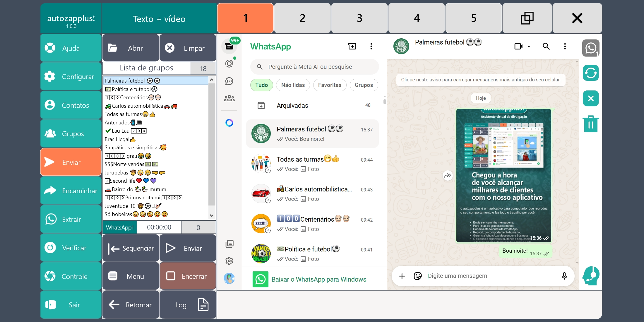This screenshot has height=322, width=644.
Task: Select the Não lidas filter chip
Action: [293, 85]
